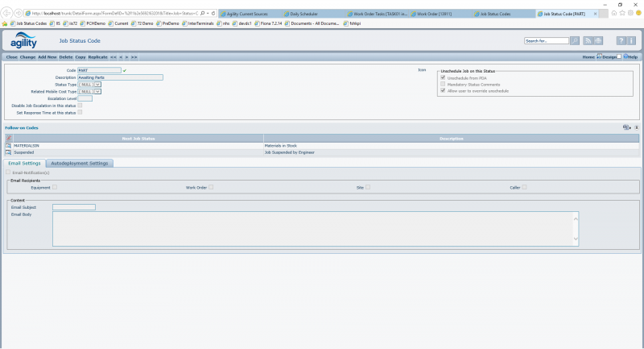Tick the Work Order email recipient checkbox

pos(211,187)
